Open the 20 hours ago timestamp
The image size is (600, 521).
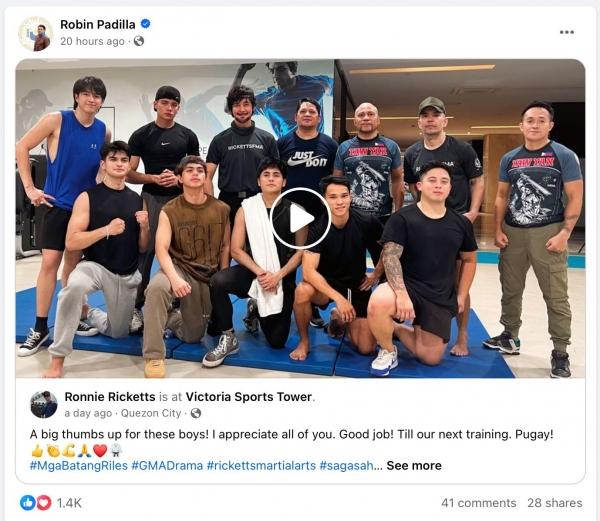tap(92, 41)
